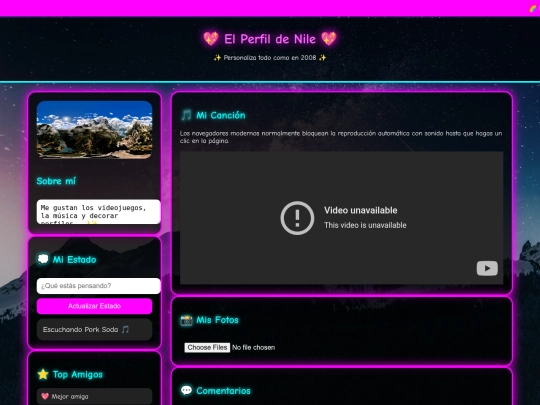Click the 'Comentarios' heading
540x405 pixels.
click(x=224, y=391)
